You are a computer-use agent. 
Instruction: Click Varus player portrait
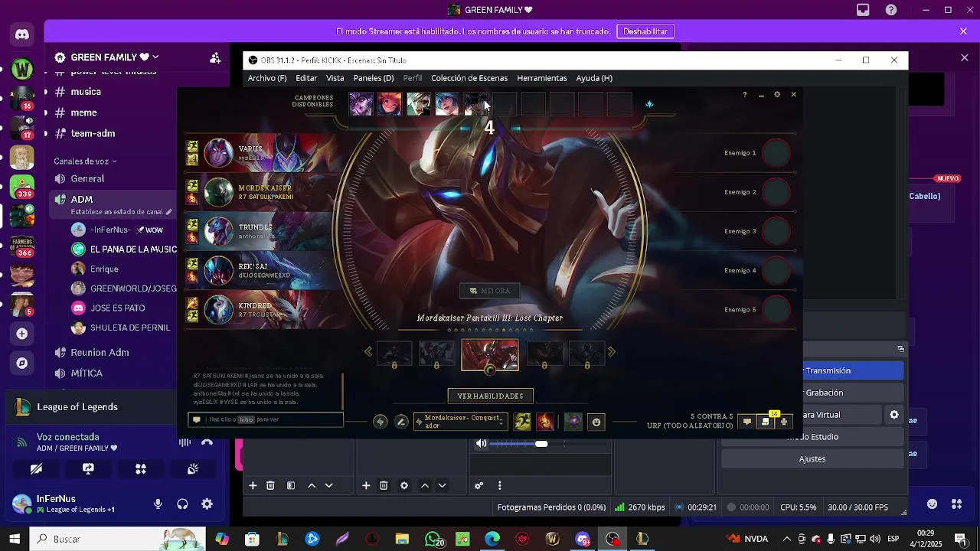218,153
